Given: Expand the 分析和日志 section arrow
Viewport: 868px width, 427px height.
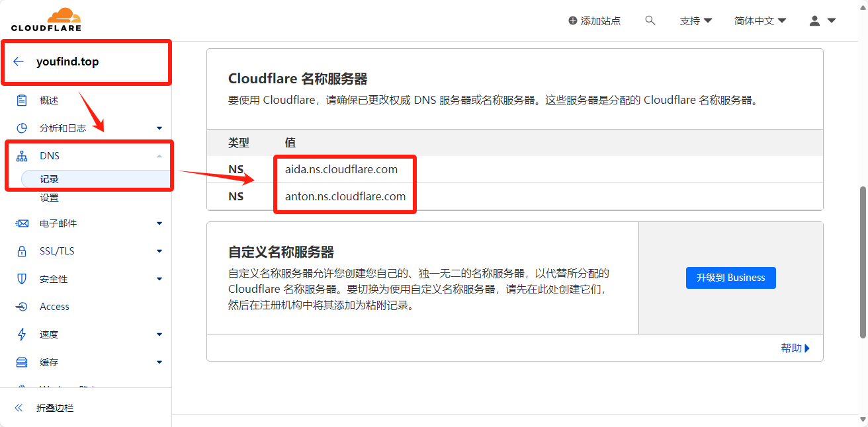Looking at the screenshot, I should click(159, 128).
